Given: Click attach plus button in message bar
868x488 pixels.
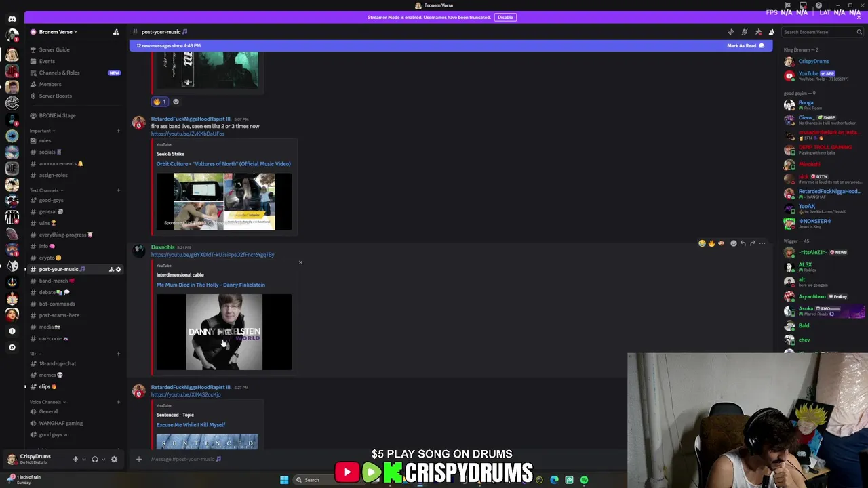Looking at the screenshot, I should tap(139, 459).
